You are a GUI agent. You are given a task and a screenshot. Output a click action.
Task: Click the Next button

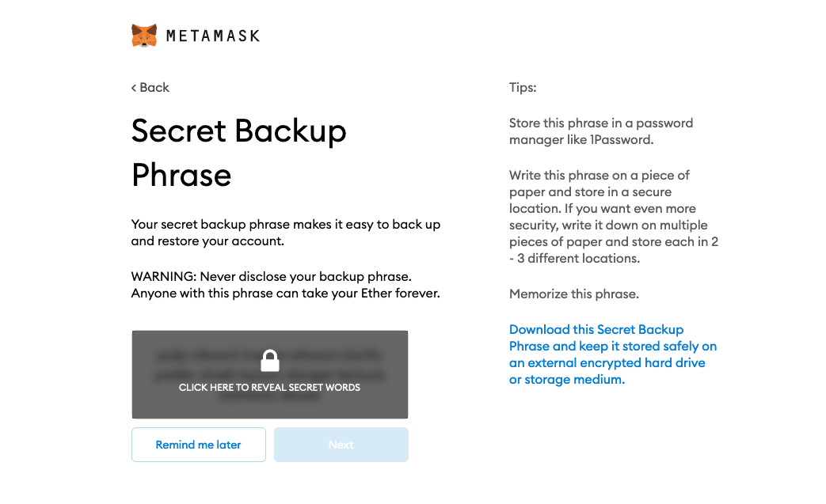coord(341,444)
